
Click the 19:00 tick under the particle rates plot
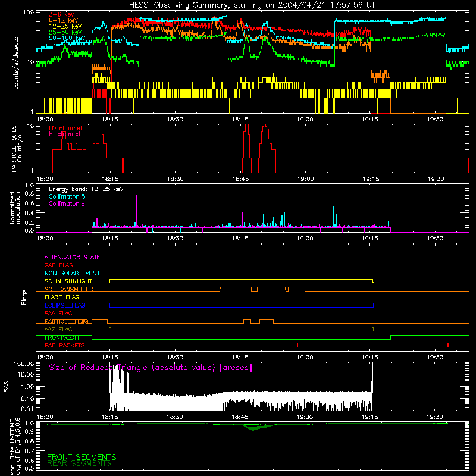pos(305,179)
